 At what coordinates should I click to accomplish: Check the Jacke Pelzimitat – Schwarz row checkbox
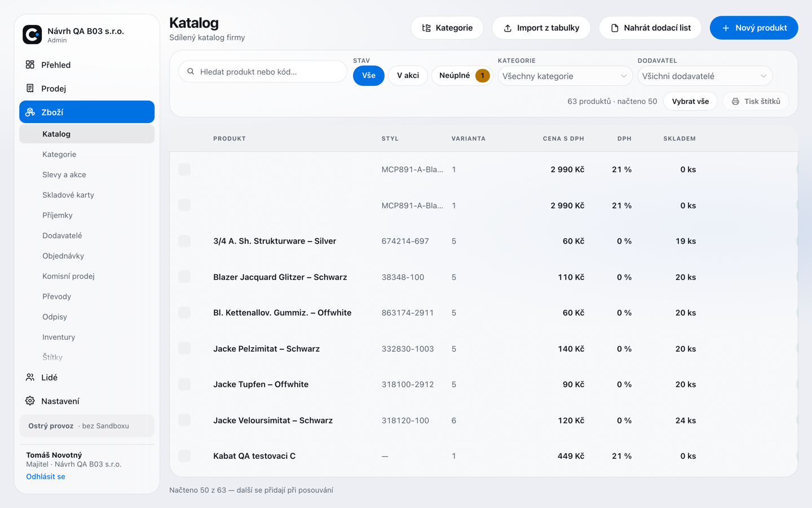click(x=184, y=348)
